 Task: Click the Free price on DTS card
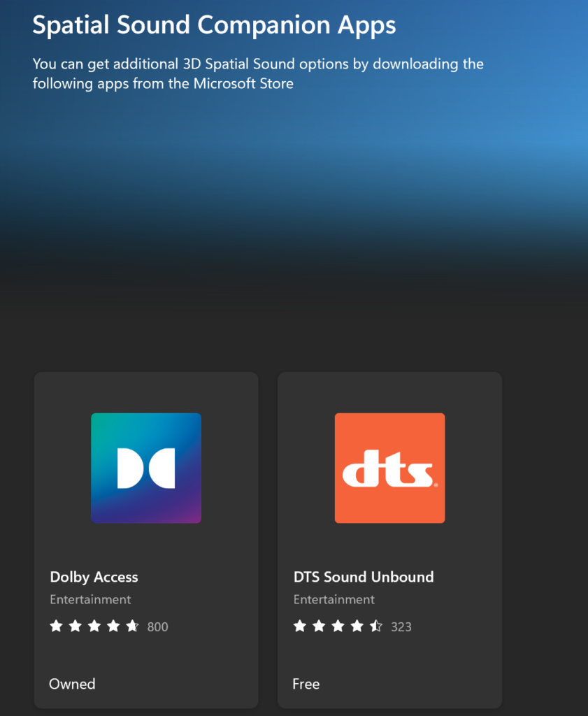point(306,684)
